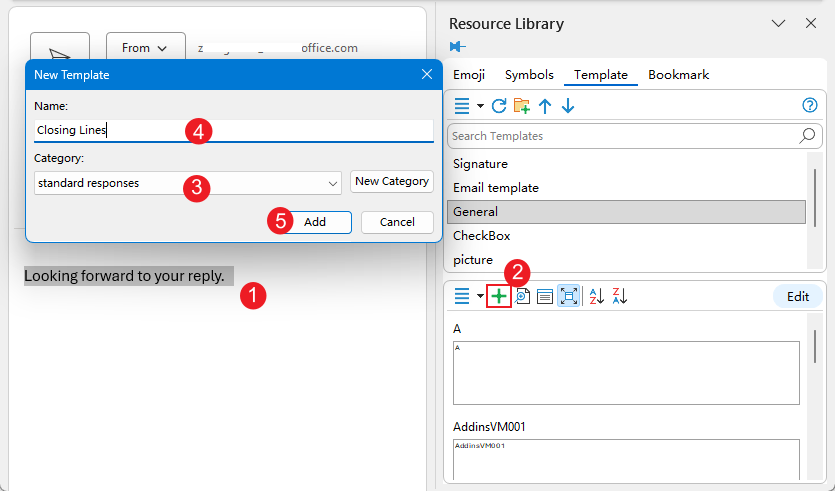Add a new category folder
The height and width of the screenshot is (491, 835).
click(x=522, y=106)
